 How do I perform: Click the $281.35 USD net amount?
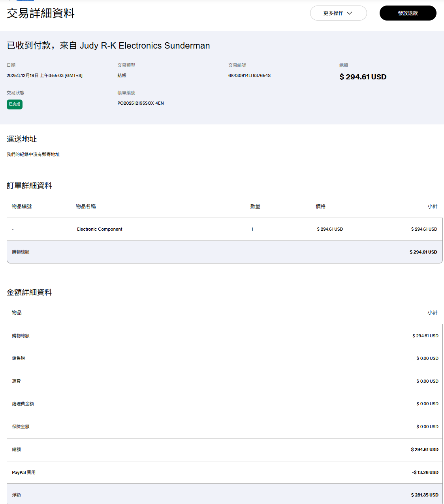[424, 495]
